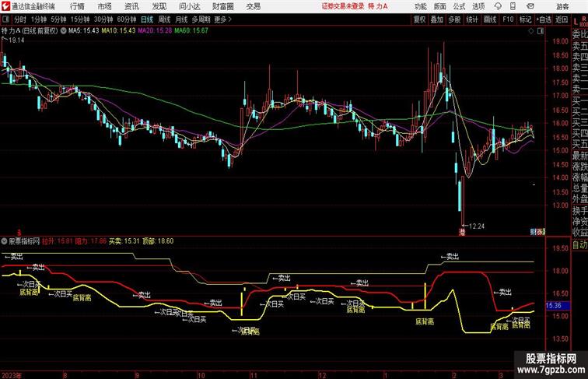Click the 复权 toolbar button
The image size is (588, 379).
click(x=419, y=19)
